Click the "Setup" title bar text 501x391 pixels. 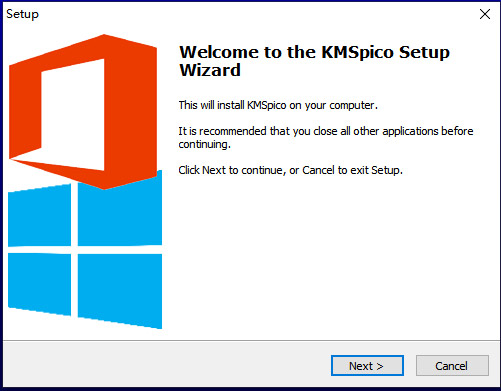[22, 14]
